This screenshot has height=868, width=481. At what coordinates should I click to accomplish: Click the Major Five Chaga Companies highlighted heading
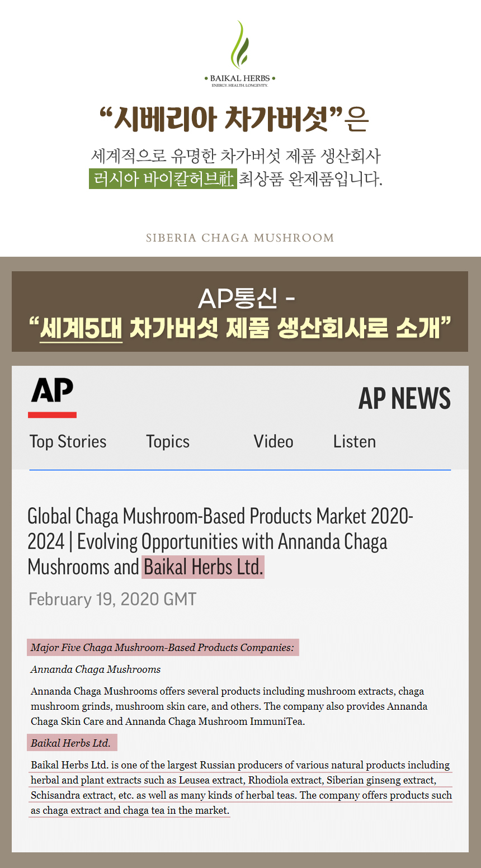[162, 648]
